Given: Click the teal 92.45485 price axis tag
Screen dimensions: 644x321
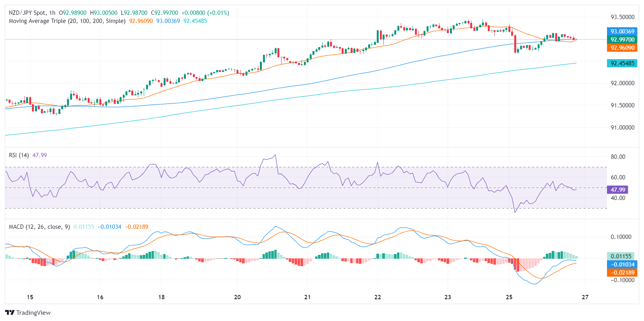Looking at the screenshot, I should point(622,63).
